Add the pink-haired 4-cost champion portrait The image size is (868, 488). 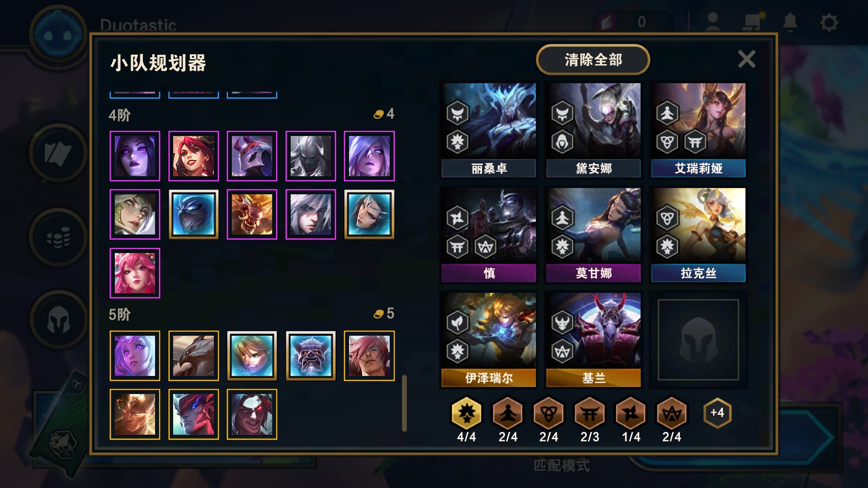pyautogui.click(x=135, y=273)
